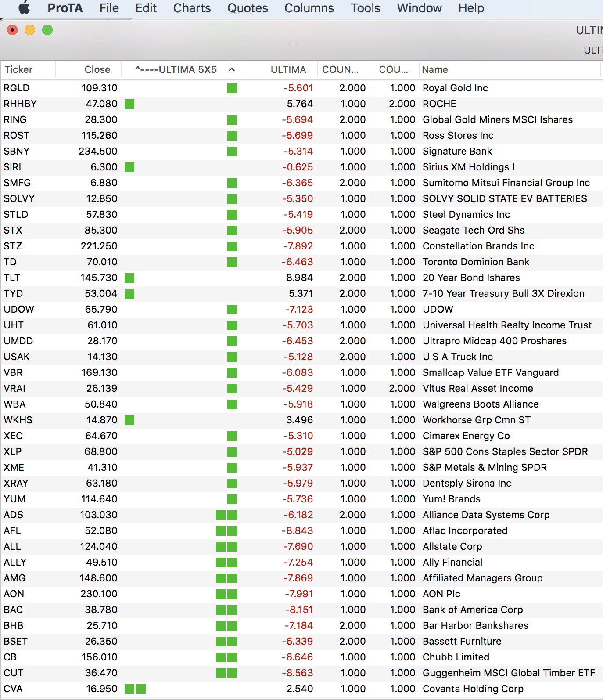Click Yum! Brands name
603x700 pixels.
[x=451, y=499]
